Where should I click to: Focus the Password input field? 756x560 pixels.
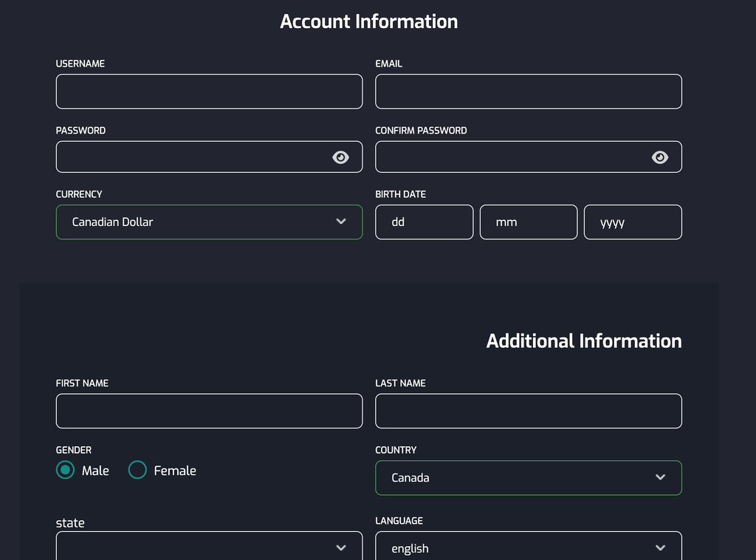pos(209,157)
